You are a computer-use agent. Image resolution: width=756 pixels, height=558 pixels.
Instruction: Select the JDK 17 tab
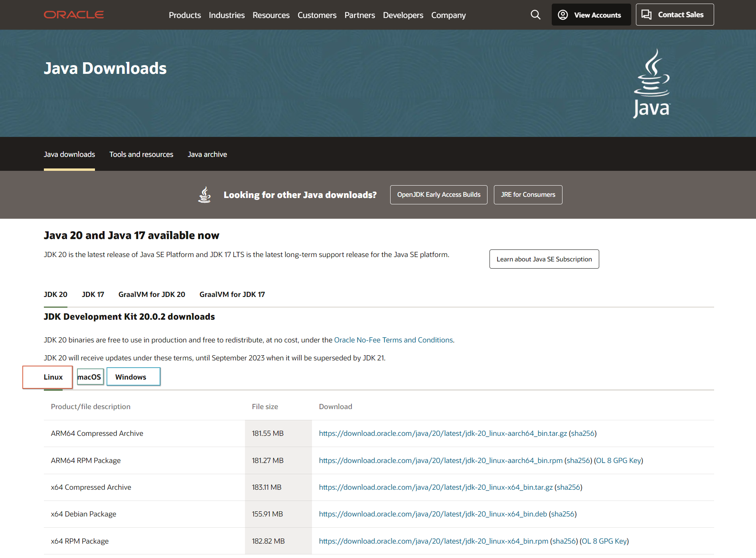[93, 295]
